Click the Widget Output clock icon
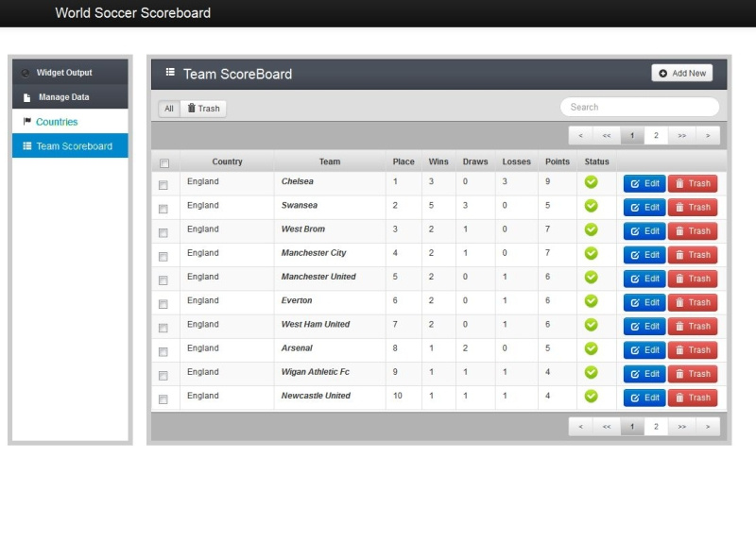 click(x=26, y=72)
